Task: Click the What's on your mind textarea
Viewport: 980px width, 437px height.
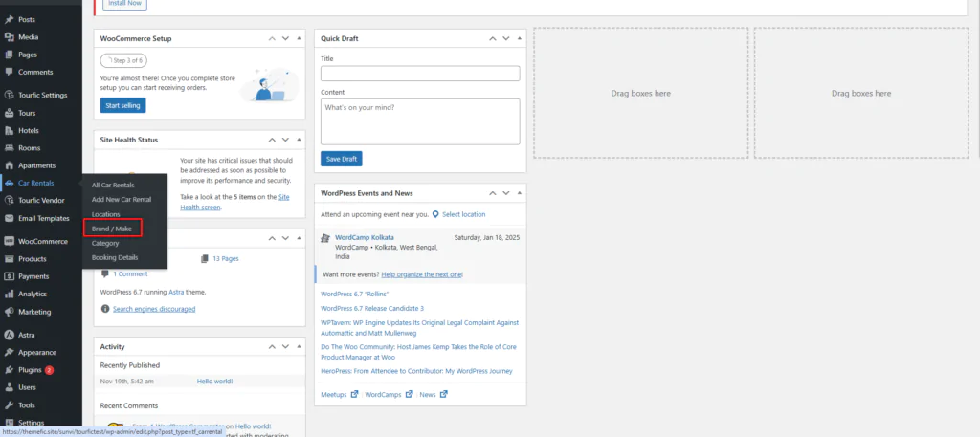Action: click(x=420, y=121)
